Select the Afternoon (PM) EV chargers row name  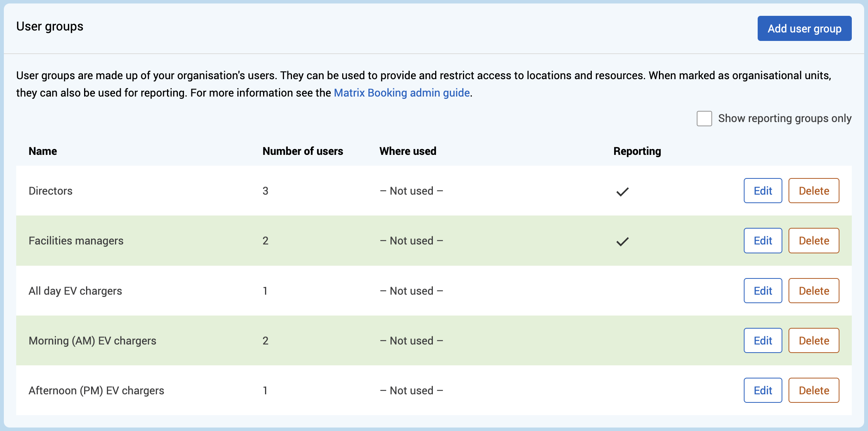[x=96, y=391]
